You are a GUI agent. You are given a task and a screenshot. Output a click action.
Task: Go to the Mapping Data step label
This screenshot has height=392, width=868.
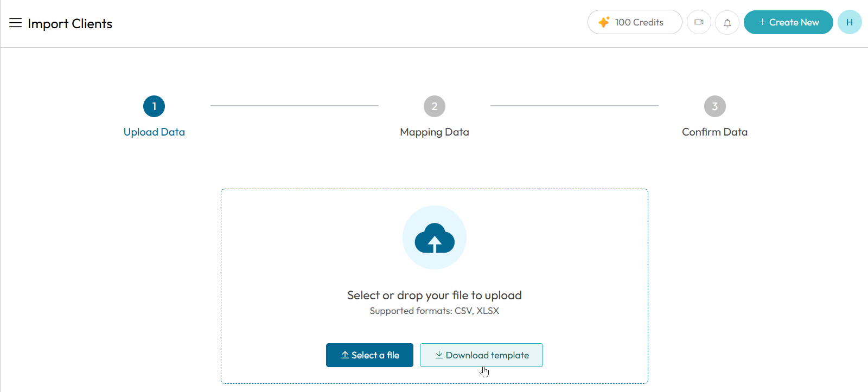click(x=435, y=132)
